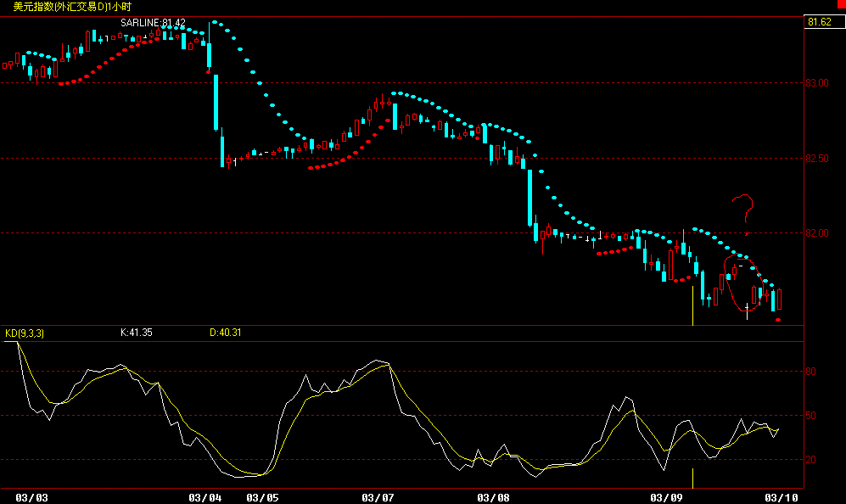This screenshot has width=846, height=504.
Task: Click the chart title 美元指数(外汇交易D)1小时
Action: pos(68,7)
